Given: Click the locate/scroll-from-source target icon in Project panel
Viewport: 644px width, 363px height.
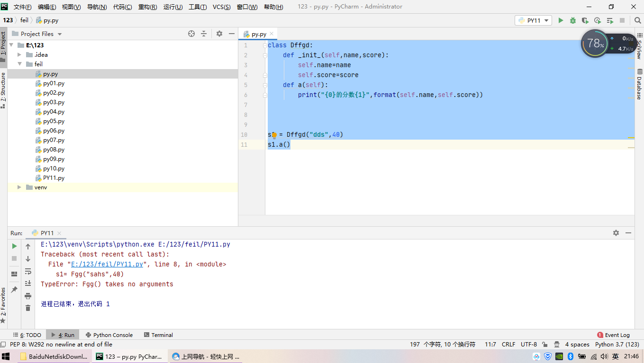Looking at the screenshot, I should (x=191, y=34).
